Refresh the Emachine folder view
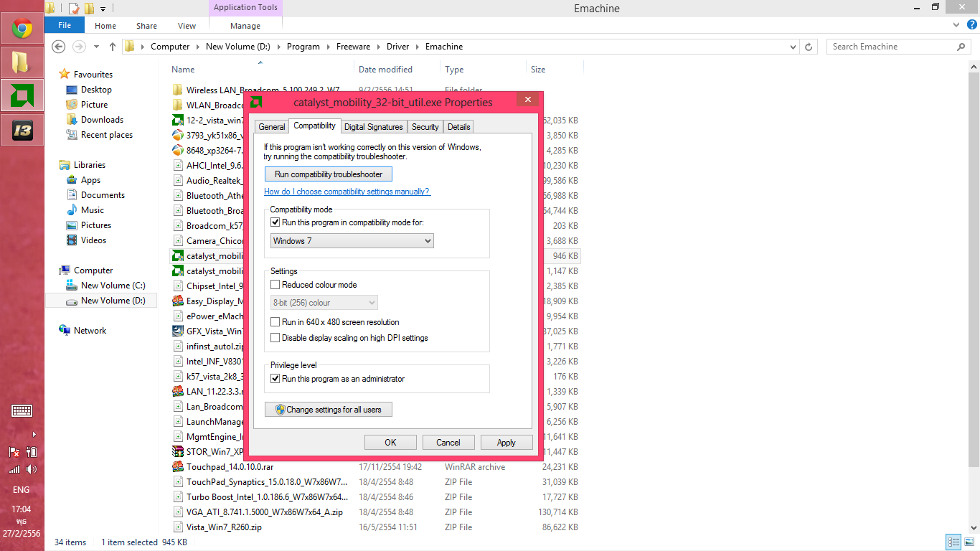Viewport: 980px width, 551px height. pos(809,47)
